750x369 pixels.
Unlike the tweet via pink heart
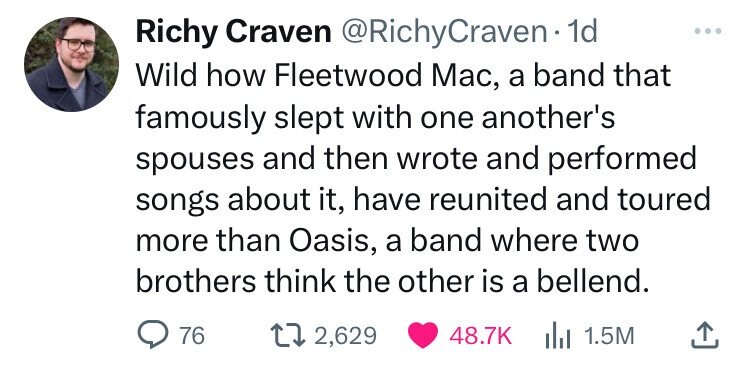[423, 335]
